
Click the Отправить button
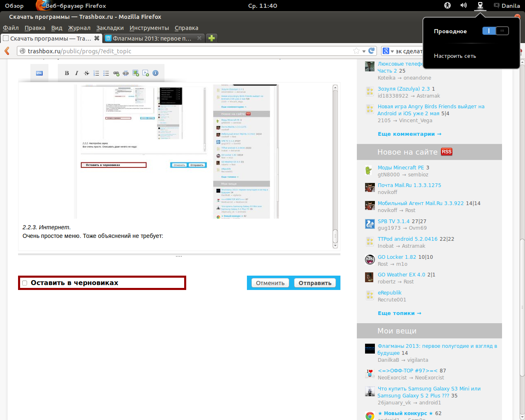pos(315,283)
